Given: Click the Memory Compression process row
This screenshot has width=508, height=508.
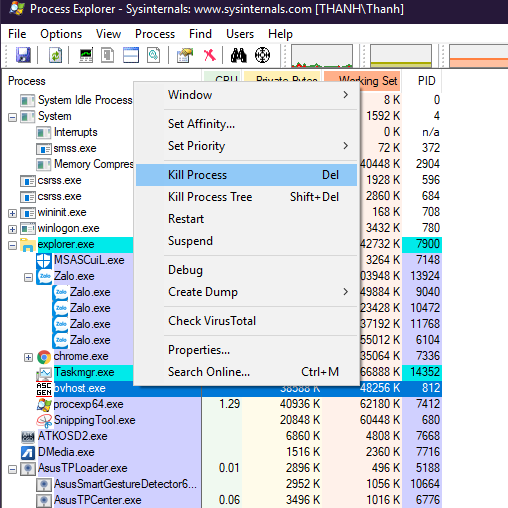Looking at the screenshot, I should pyautogui.click(x=94, y=164).
